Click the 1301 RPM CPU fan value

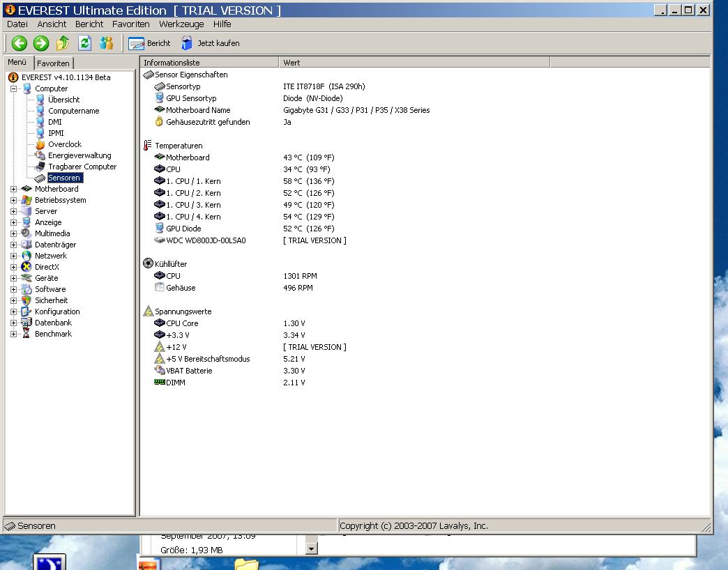[x=300, y=276]
